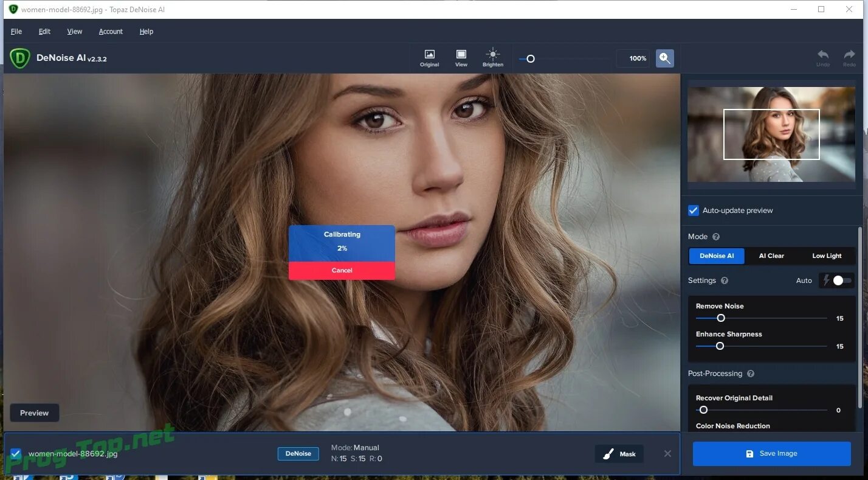Select the DeNoise AI mode tab
The height and width of the screenshot is (480, 868).
click(717, 256)
